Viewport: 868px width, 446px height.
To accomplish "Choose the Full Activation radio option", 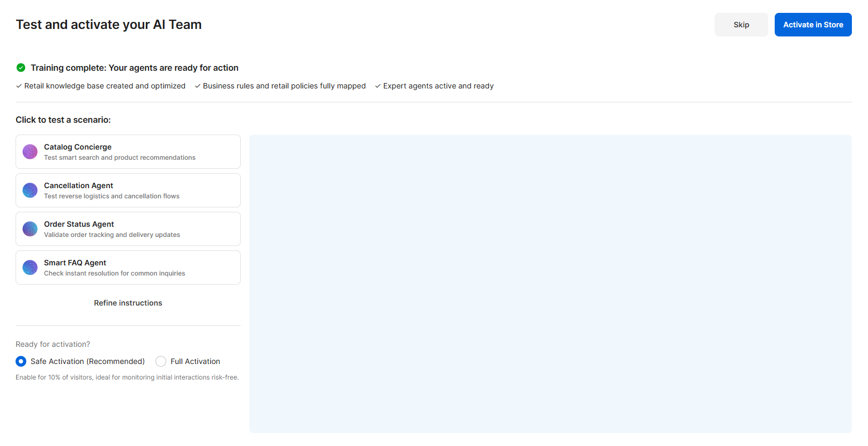I will point(161,361).
